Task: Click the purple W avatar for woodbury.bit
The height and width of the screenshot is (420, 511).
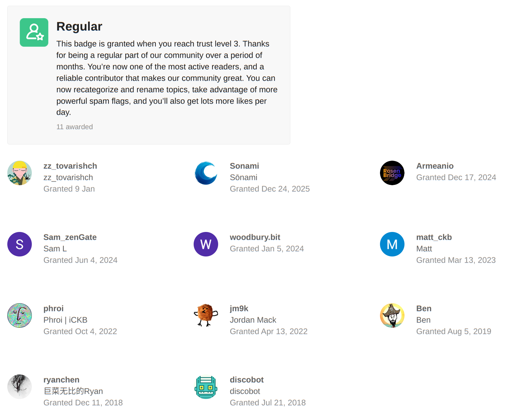Action: click(x=206, y=244)
